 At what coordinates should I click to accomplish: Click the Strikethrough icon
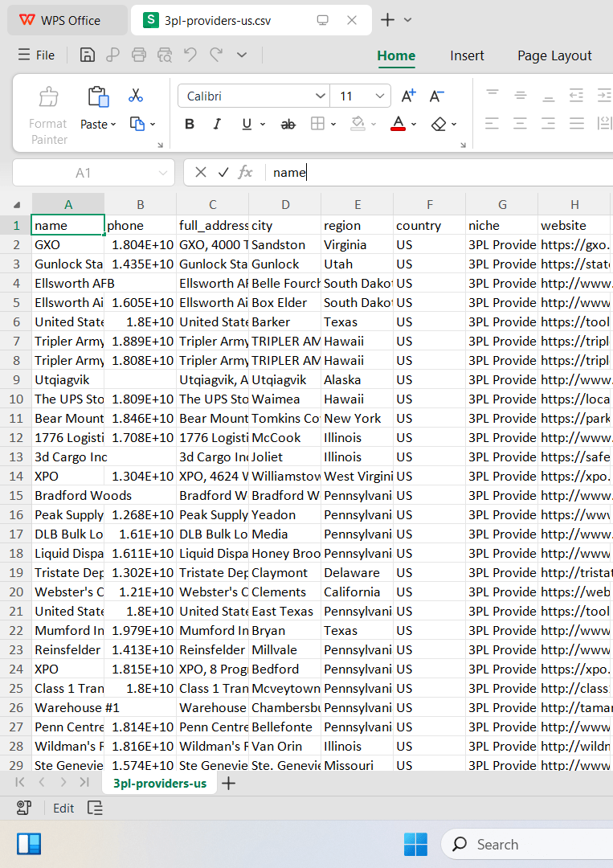click(288, 125)
